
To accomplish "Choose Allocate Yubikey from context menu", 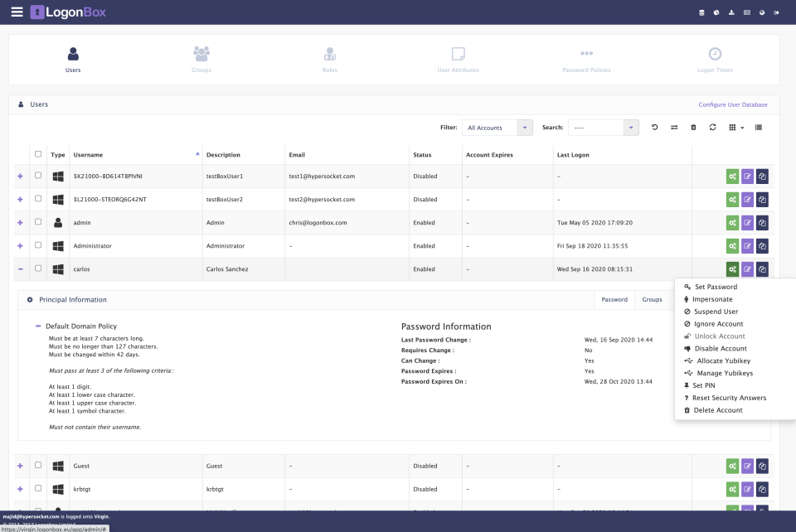I will coord(717,361).
